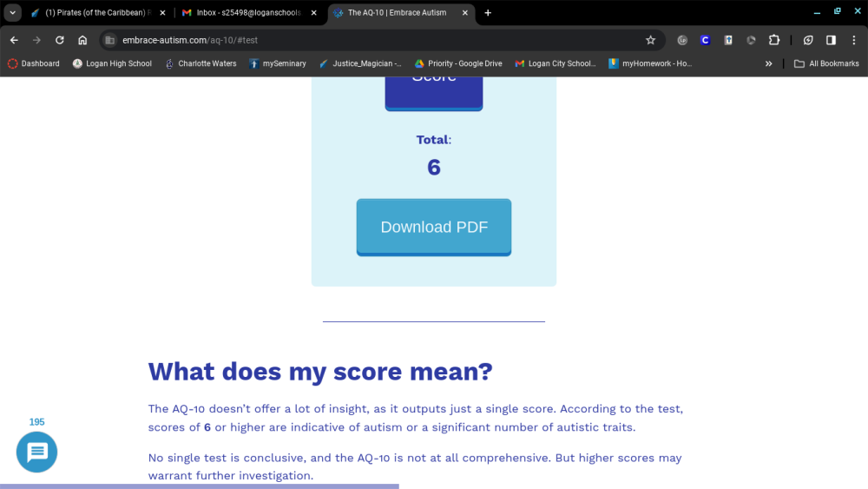Open the Dashboard bookmark
Screen dimensions: 868x489
point(34,63)
